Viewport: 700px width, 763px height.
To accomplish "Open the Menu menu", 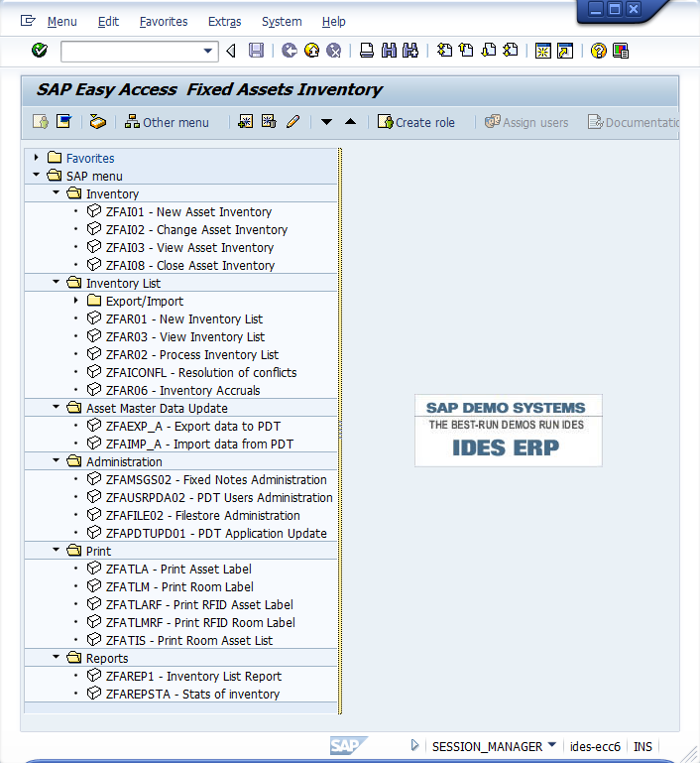I will [x=62, y=22].
